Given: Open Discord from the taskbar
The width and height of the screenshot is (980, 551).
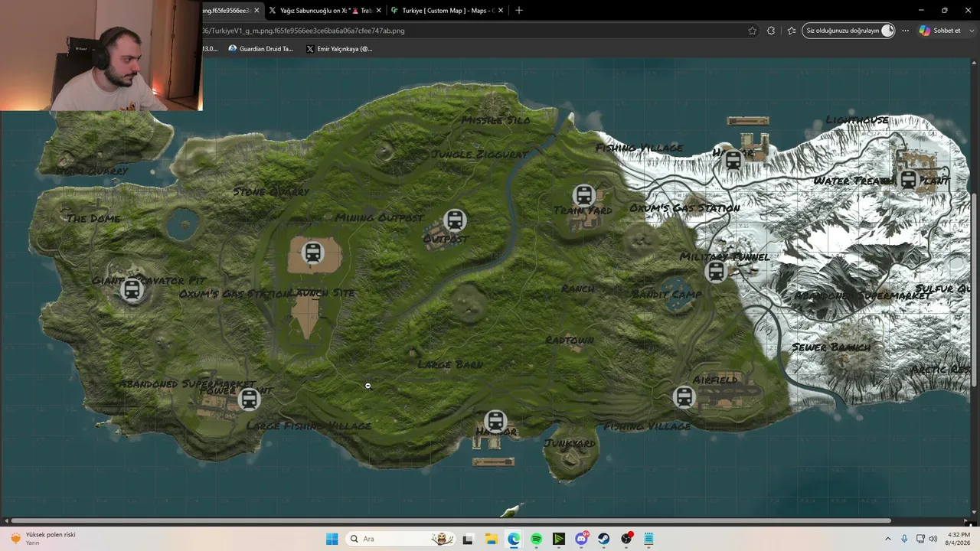Looking at the screenshot, I should (x=582, y=539).
